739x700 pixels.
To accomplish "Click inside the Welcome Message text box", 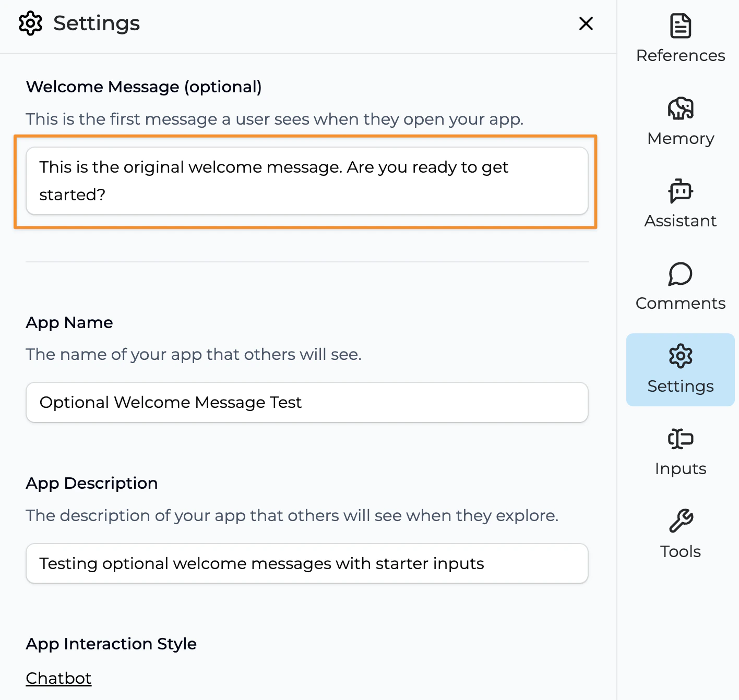I will [x=307, y=181].
